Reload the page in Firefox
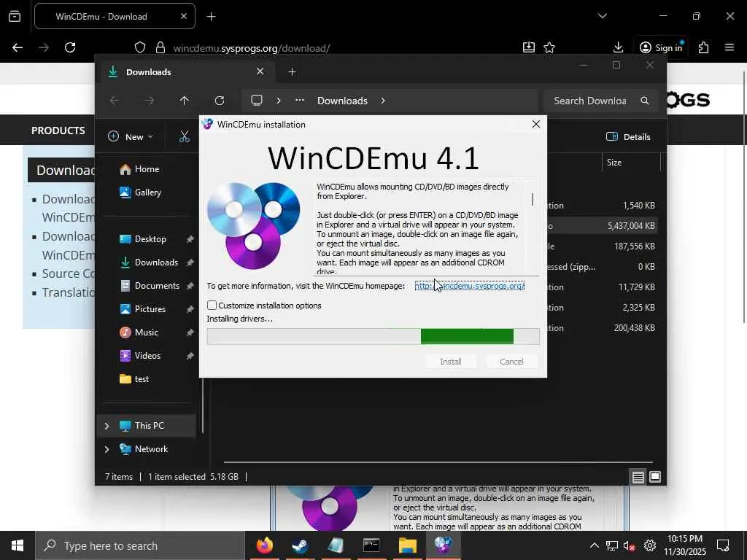Screen dimensions: 747x560 70,47
